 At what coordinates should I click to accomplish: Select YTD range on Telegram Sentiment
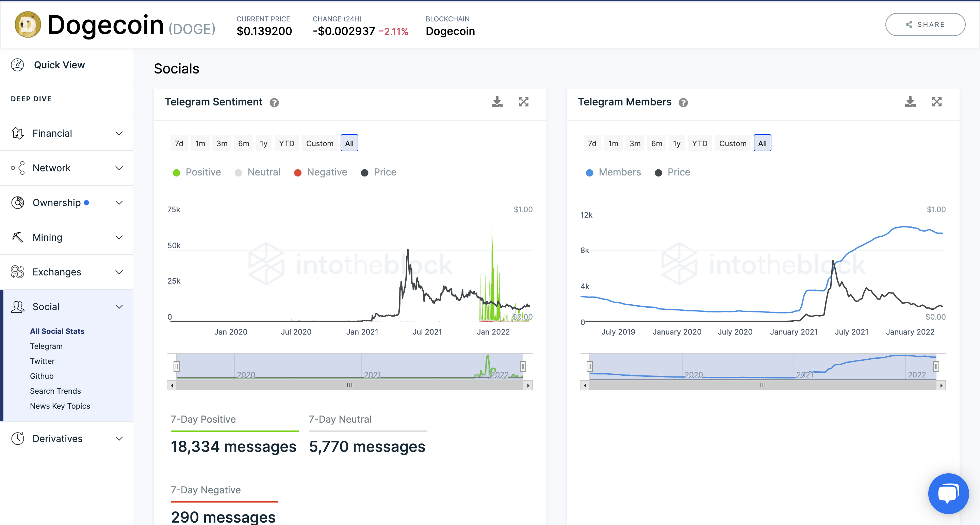[287, 143]
